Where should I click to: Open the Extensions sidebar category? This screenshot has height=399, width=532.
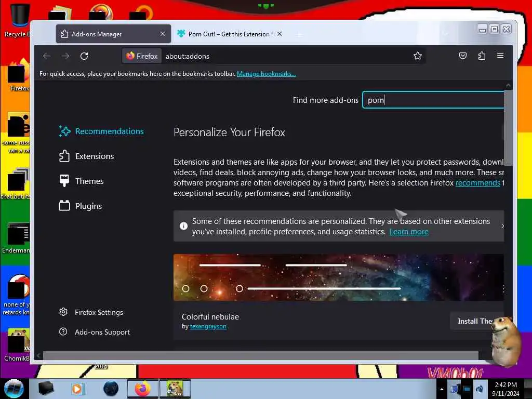point(86,156)
